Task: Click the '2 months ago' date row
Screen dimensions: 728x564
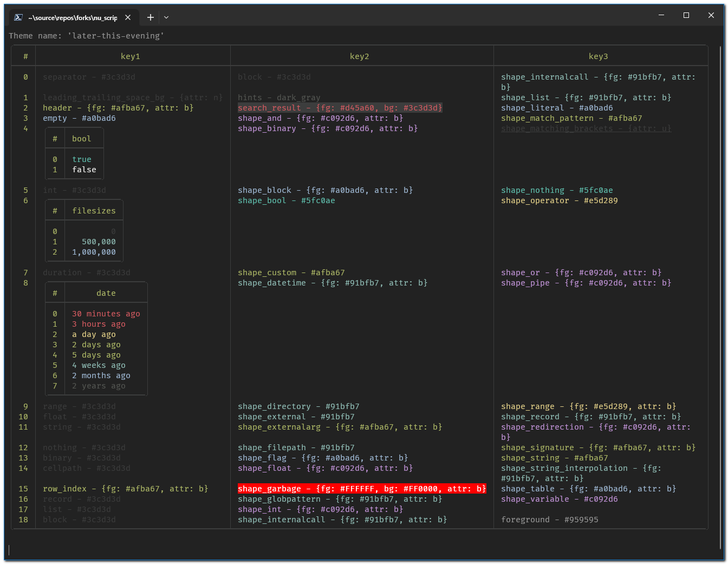Action: (101, 375)
